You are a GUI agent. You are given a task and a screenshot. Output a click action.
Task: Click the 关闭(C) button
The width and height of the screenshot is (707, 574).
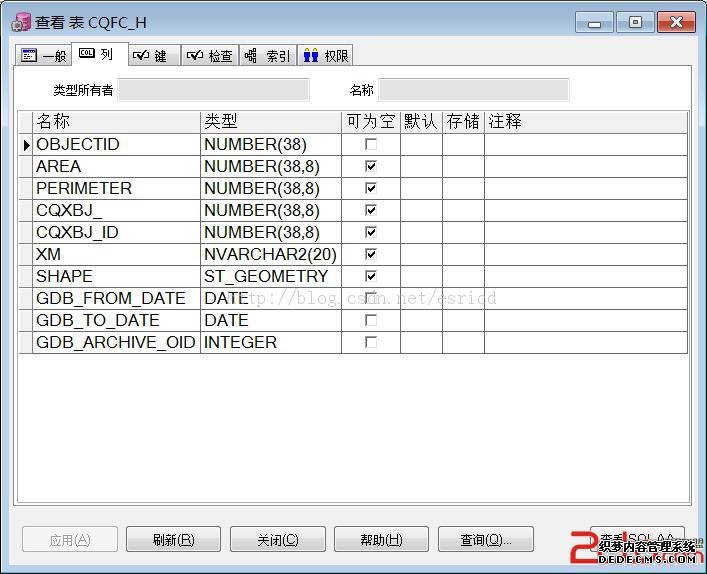pyautogui.click(x=278, y=540)
